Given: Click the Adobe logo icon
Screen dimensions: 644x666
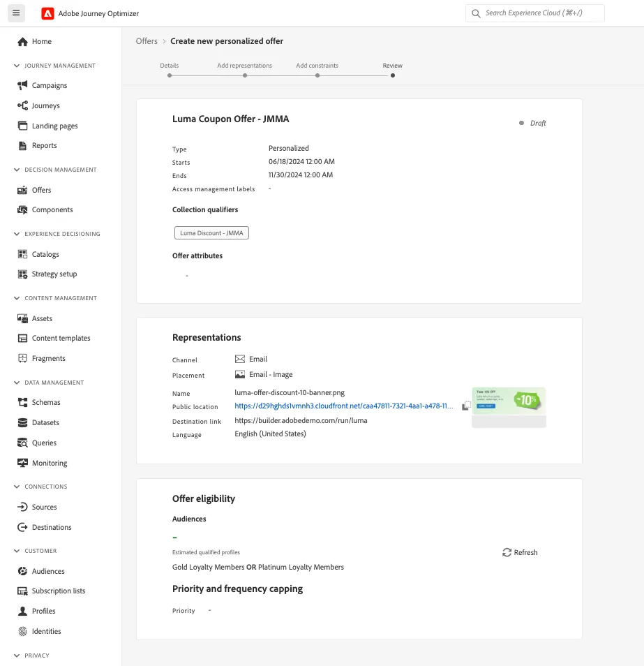Looking at the screenshot, I should click(x=47, y=13).
